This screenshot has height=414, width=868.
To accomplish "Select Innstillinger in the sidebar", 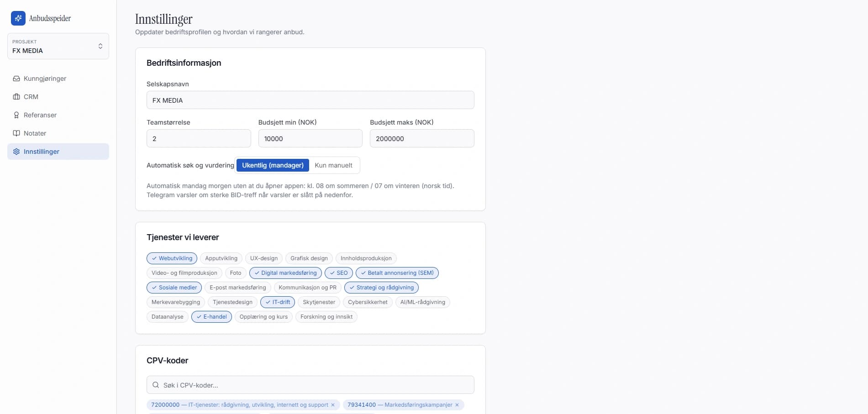I will tap(58, 152).
